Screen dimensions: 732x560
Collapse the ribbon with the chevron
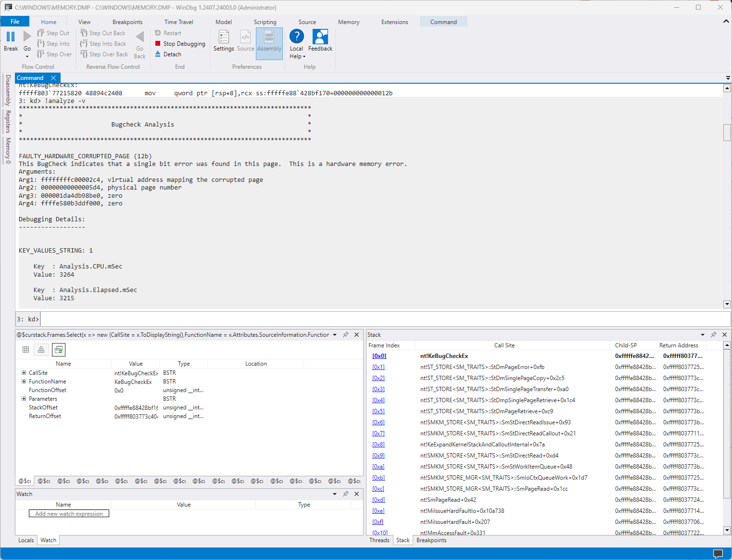click(726, 22)
